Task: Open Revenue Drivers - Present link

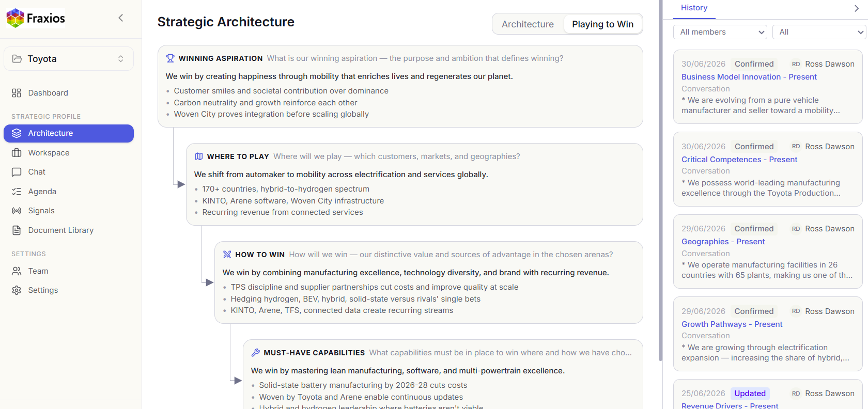Action: pyautogui.click(x=730, y=406)
